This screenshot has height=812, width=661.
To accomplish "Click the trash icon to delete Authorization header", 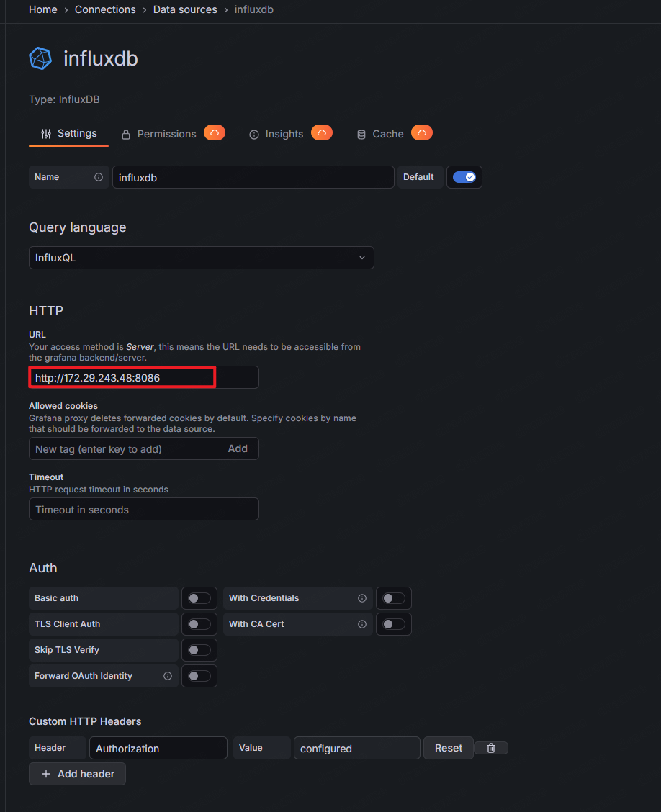I will 491,748.
